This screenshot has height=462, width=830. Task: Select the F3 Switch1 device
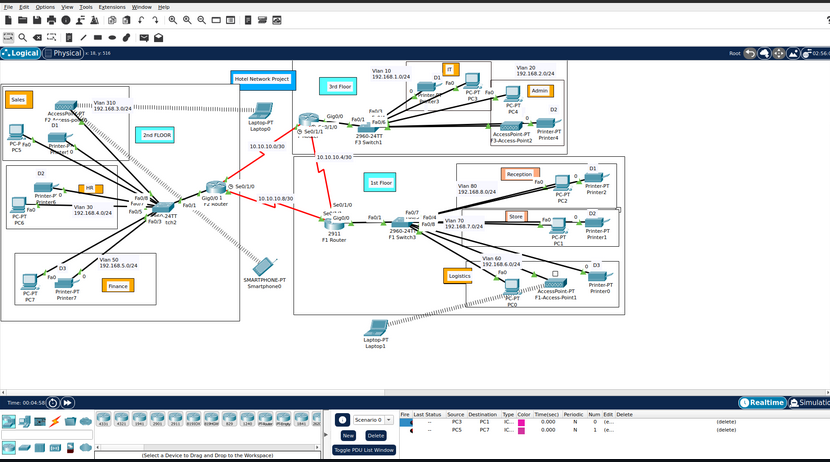click(368, 129)
